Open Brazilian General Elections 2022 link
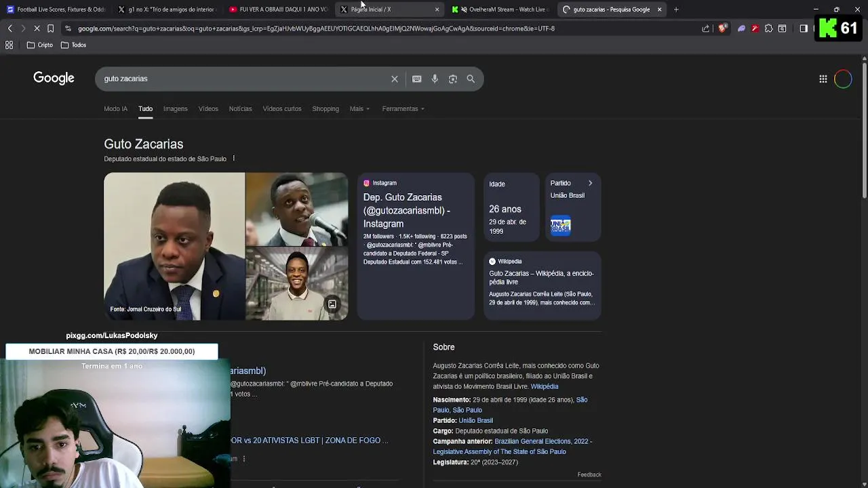 point(512,447)
